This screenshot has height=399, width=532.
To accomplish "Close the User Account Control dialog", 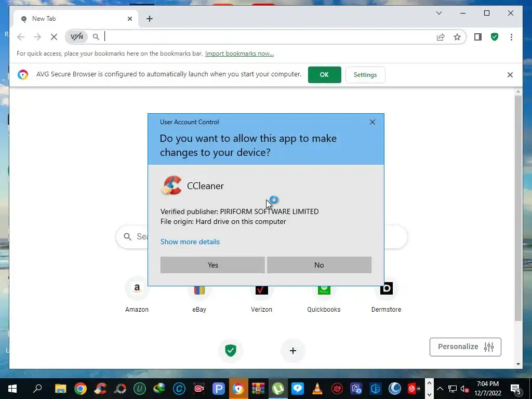I will pos(372,122).
